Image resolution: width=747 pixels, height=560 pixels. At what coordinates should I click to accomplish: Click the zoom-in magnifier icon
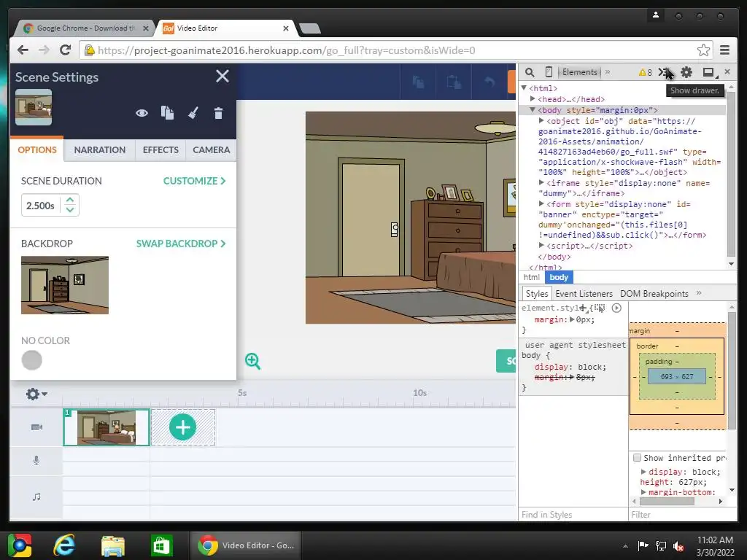(252, 361)
